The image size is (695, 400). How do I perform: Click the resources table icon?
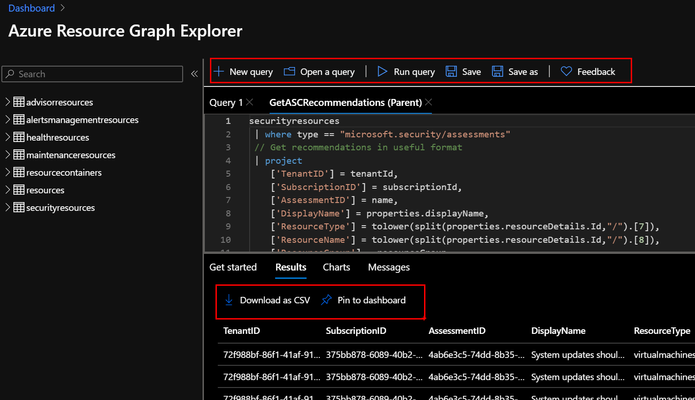click(19, 190)
